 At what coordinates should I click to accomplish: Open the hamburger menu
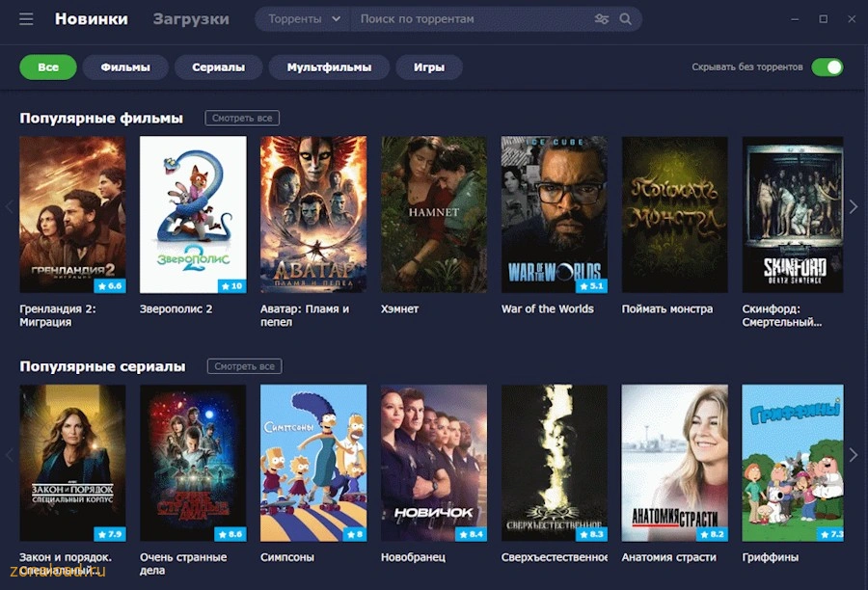26,19
